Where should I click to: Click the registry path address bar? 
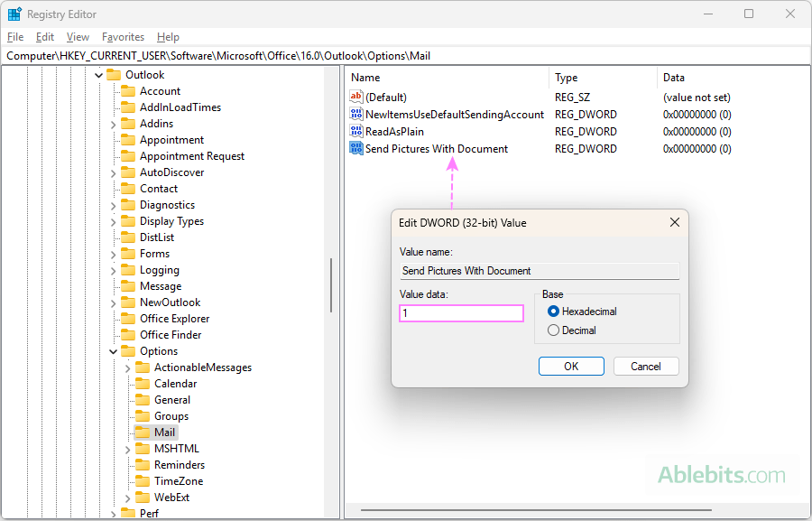406,56
